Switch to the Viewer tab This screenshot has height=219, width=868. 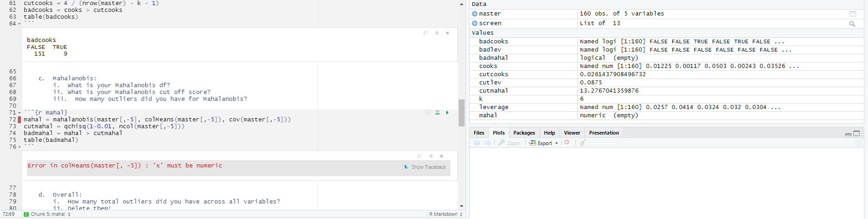click(572, 133)
